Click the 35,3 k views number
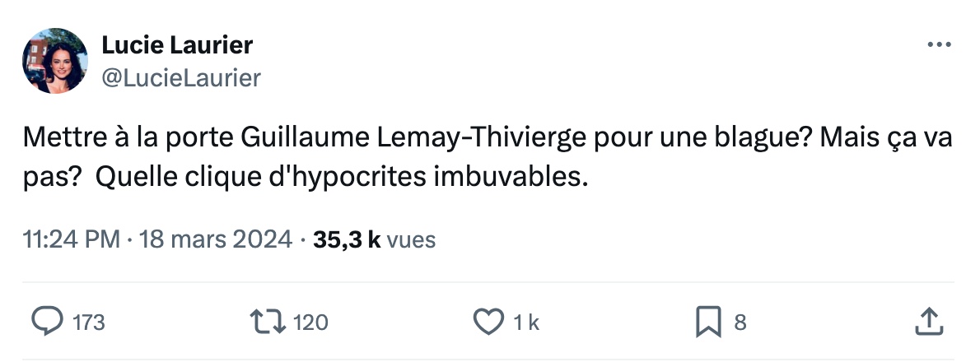 (x=347, y=240)
